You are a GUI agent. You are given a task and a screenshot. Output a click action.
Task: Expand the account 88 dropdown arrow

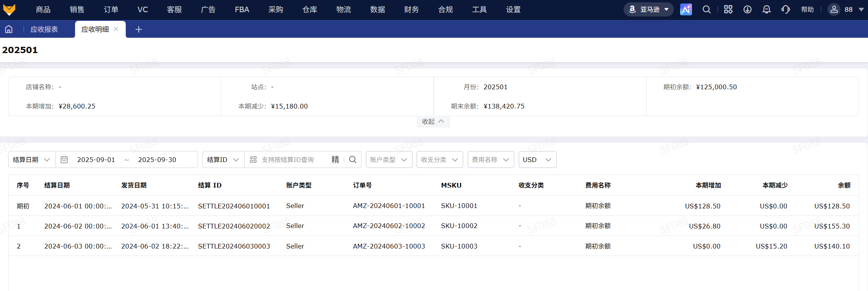[861, 9]
